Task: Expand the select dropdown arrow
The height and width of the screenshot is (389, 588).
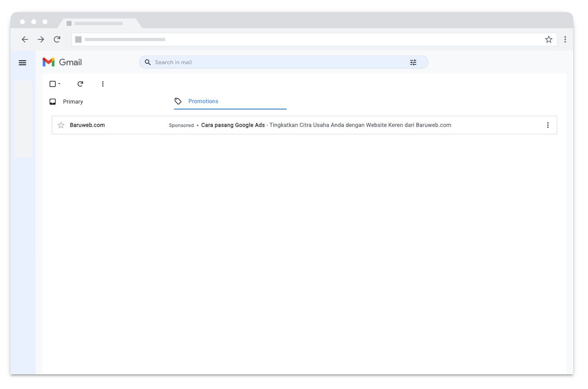Action: pyautogui.click(x=59, y=84)
